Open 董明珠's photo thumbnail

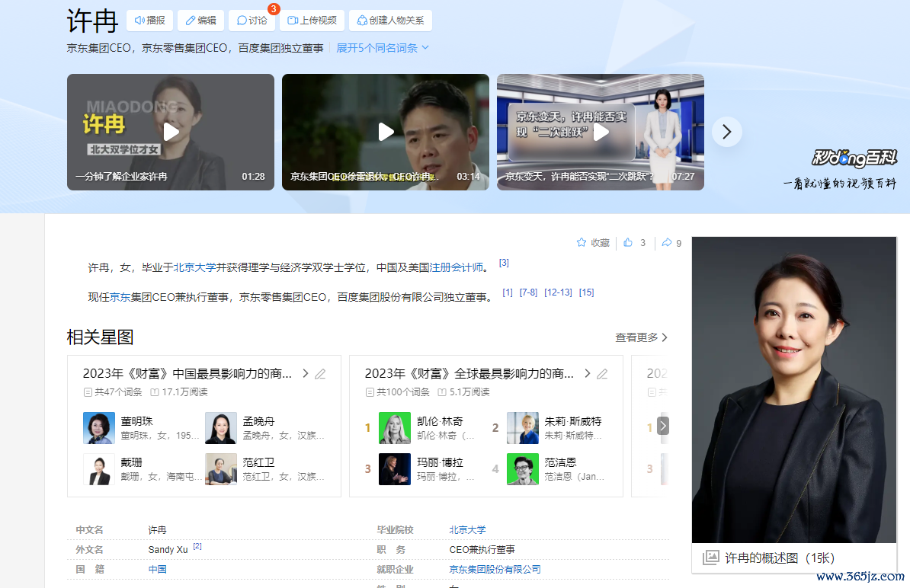pyautogui.click(x=98, y=428)
